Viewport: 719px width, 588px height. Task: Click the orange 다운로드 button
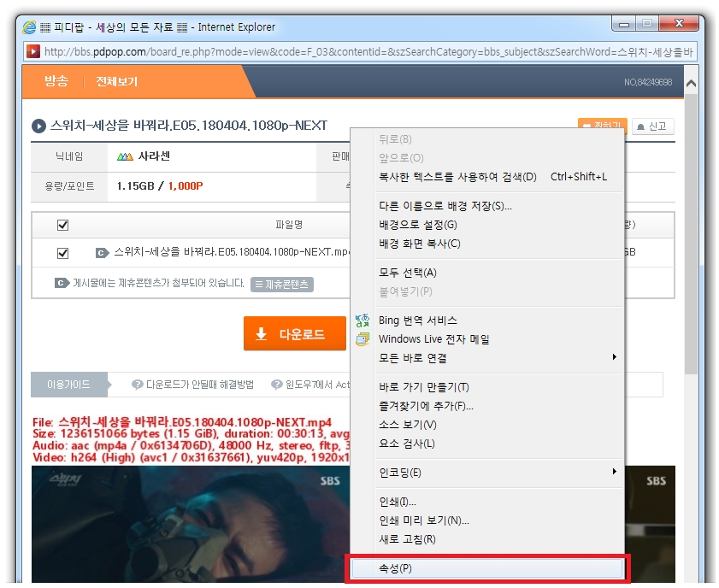[x=295, y=333]
